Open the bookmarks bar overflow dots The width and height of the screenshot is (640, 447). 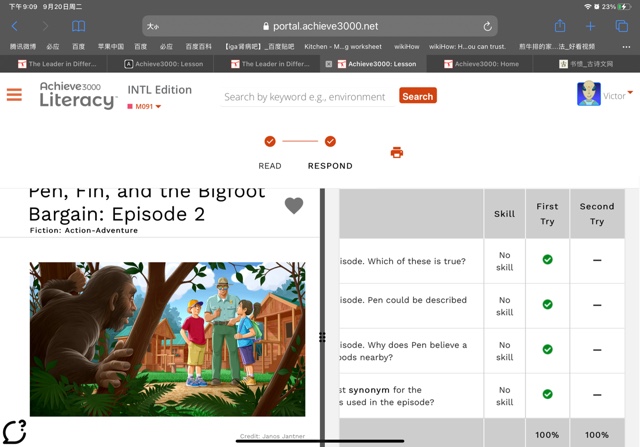(626, 47)
